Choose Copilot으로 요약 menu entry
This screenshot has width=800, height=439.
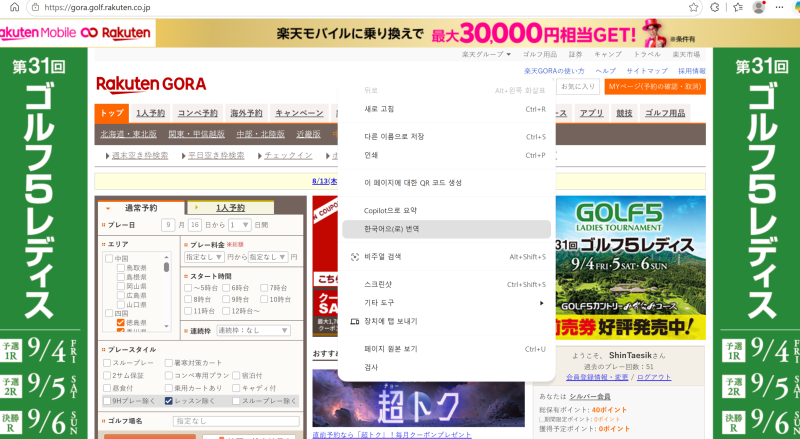click(446, 210)
